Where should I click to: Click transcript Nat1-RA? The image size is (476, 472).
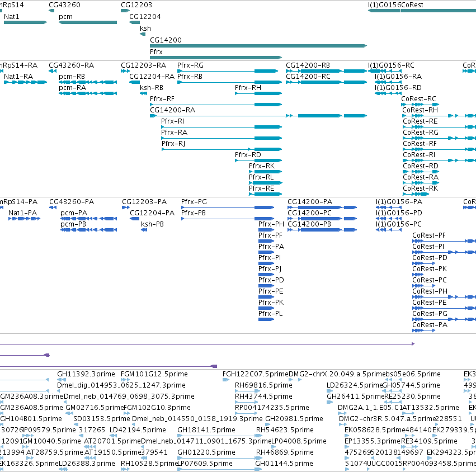[26, 82]
